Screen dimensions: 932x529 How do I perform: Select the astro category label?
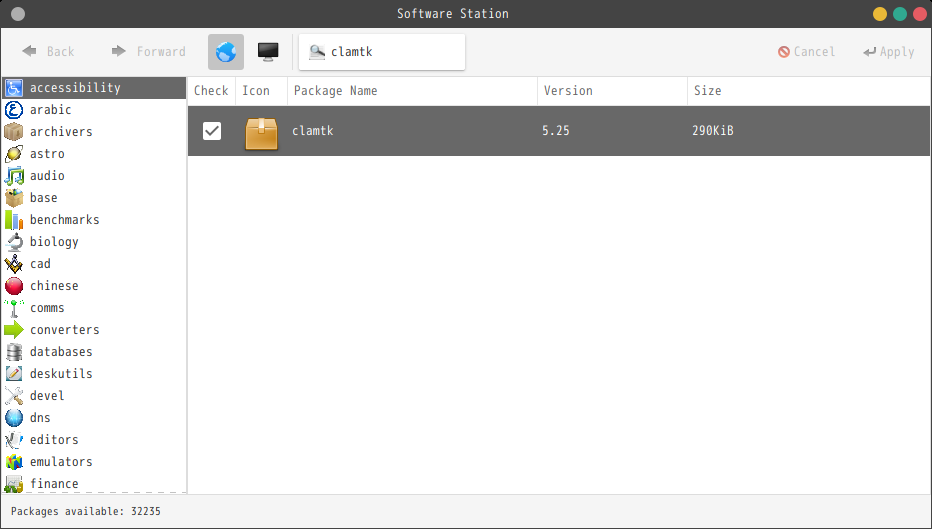tap(47, 154)
